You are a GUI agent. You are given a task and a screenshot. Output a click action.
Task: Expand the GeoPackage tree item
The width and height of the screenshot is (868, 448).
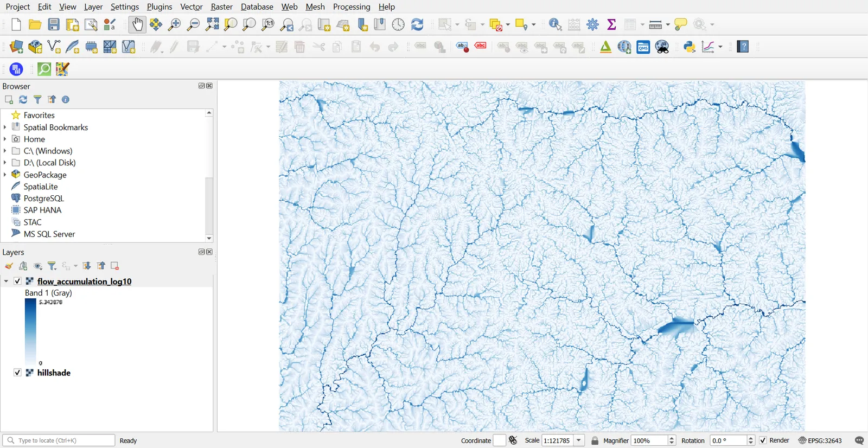(x=5, y=175)
